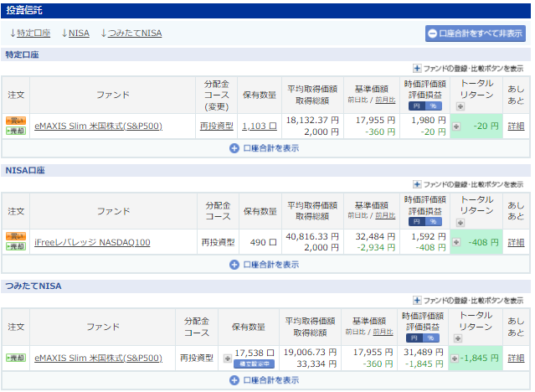The height and width of the screenshot is (392, 535).
Task: Jump to つみたてNISA anchor link
Action: click(135, 34)
